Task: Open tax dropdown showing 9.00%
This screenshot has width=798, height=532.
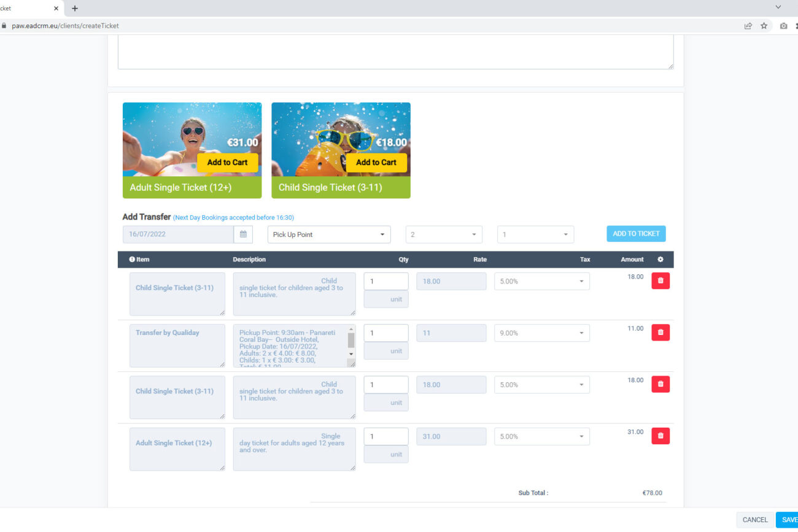Action: click(541, 333)
